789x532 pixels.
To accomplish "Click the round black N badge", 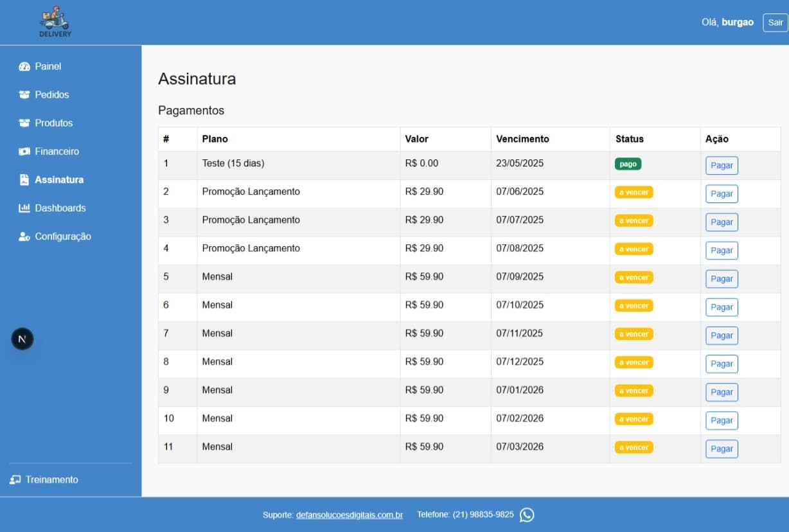I will [x=22, y=339].
